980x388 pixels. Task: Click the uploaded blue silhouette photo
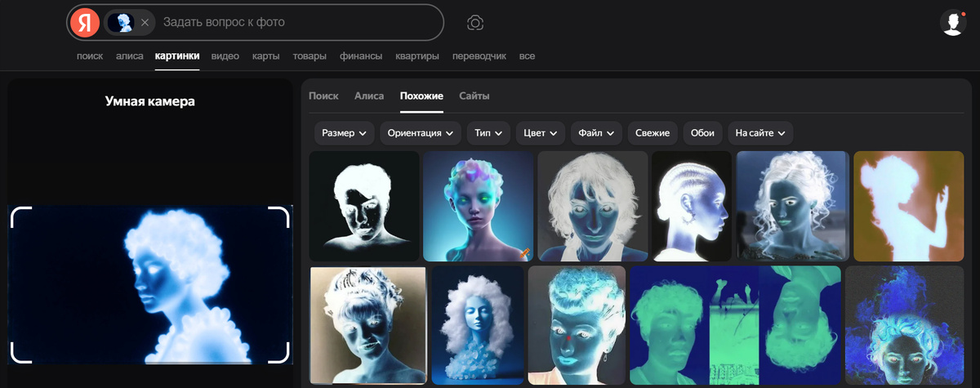(150, 284)
